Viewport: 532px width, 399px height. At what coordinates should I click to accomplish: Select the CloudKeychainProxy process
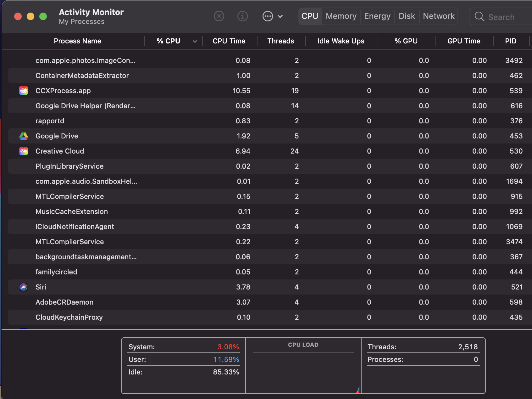pyautogui.click(x=69, y=317)
